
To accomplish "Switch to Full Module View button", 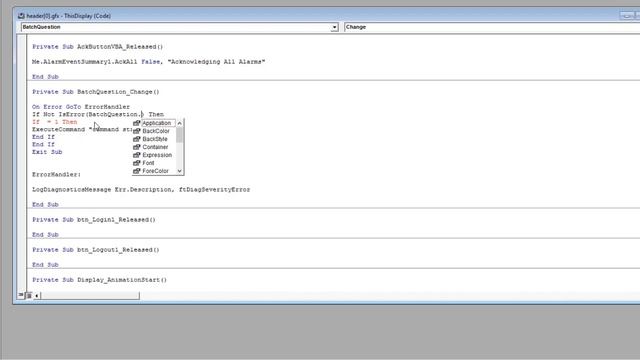I will [x=29, y=296].
